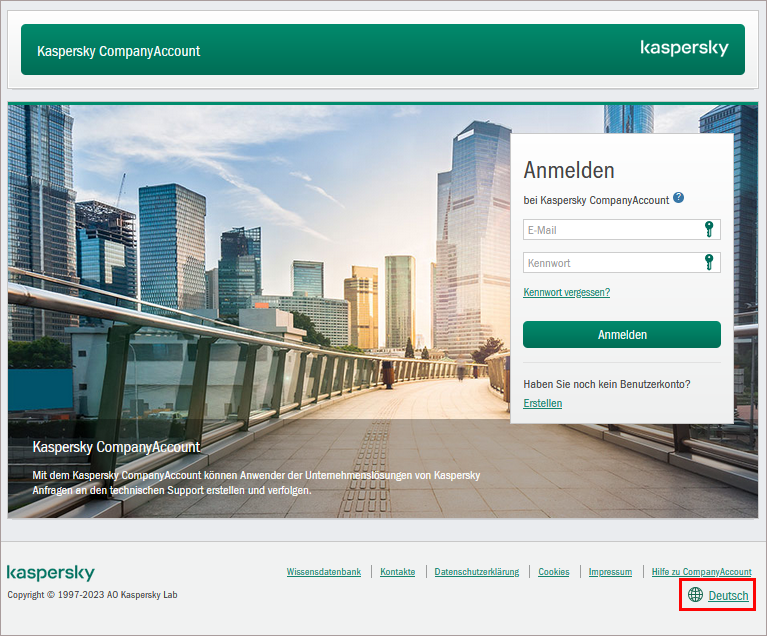Click the 'Mit dem Kaspersky CompanyAccount' description

pyautogui.click(x=256, y=482)
